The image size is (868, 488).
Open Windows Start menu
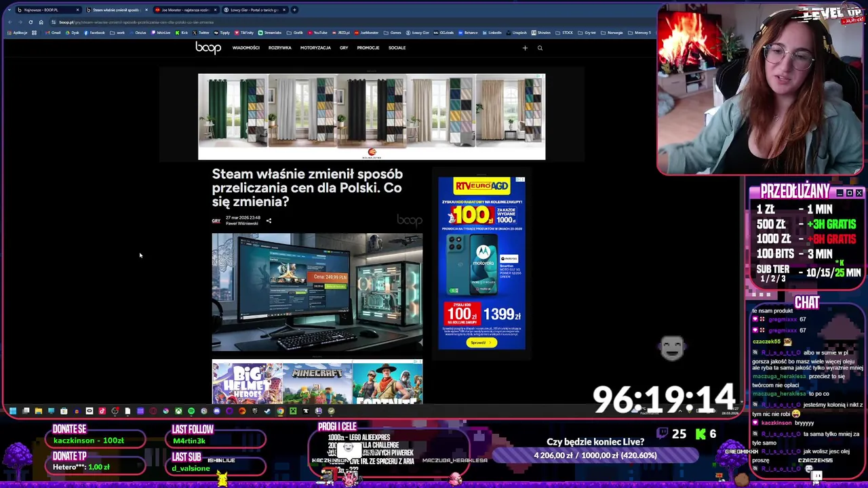point(13,411)
